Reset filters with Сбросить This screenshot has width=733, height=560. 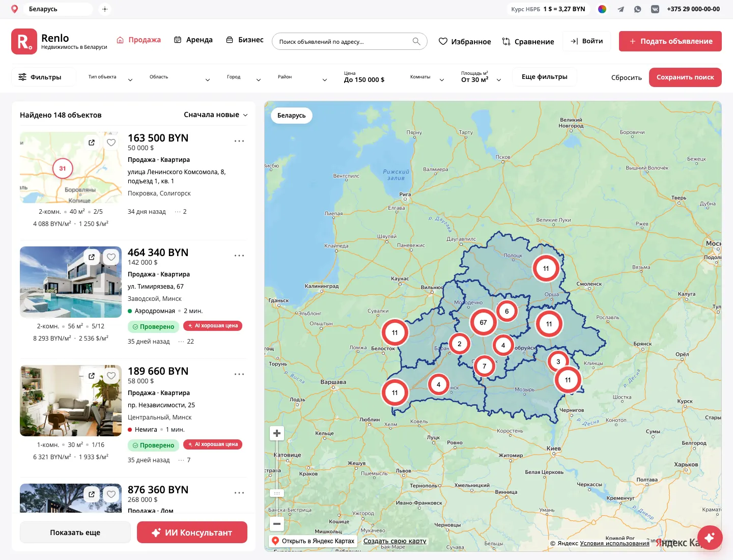click(627, 77)
